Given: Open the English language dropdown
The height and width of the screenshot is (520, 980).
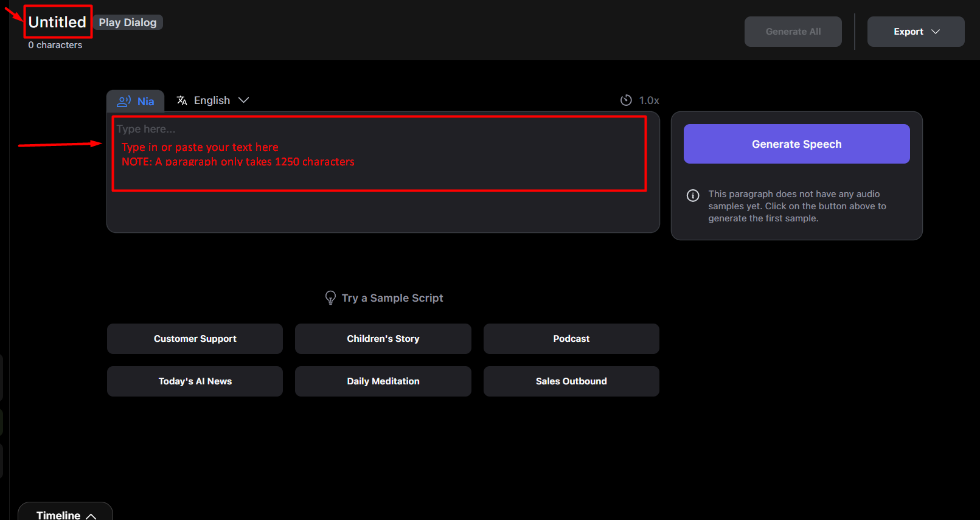Looking at the screenshot, I should tap(213, 100).
